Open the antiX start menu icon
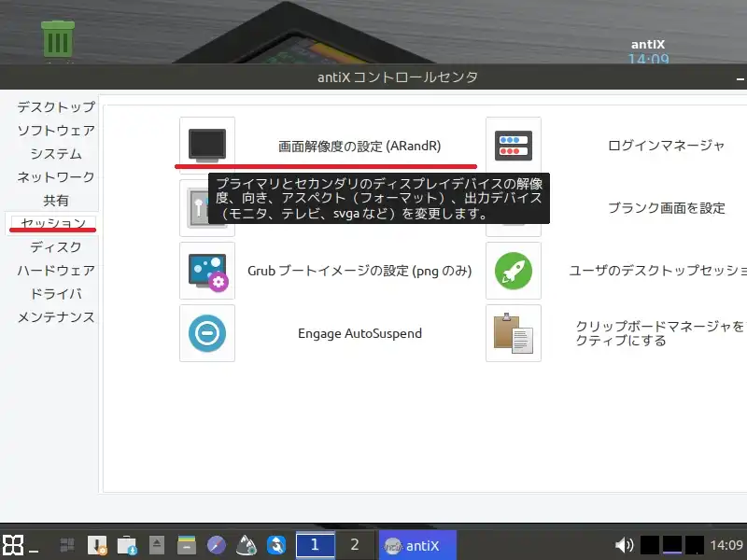Image resolution: width=747 pixels, height=560 pixels. [x=13, y=545]
